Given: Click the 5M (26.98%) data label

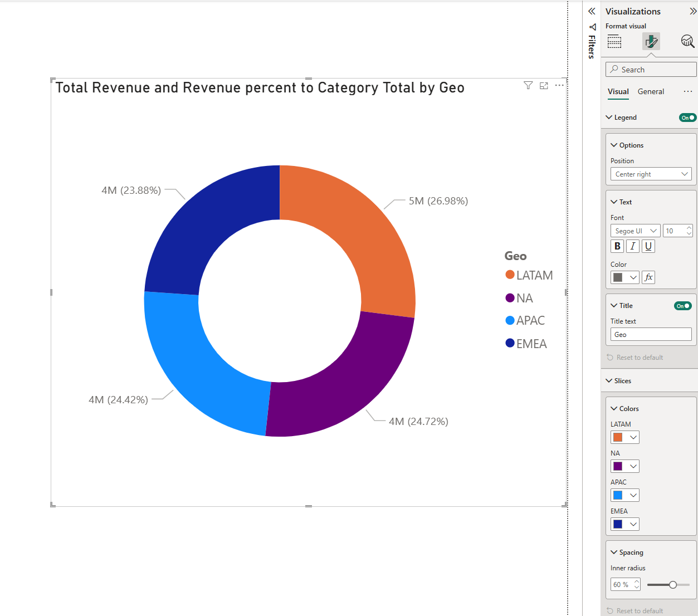Looking at the screenshot, I should point(438,201).
